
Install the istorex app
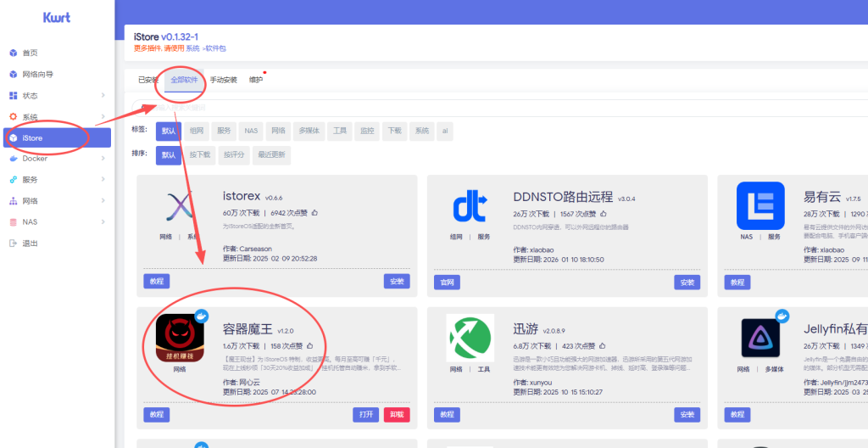point(397,282)
